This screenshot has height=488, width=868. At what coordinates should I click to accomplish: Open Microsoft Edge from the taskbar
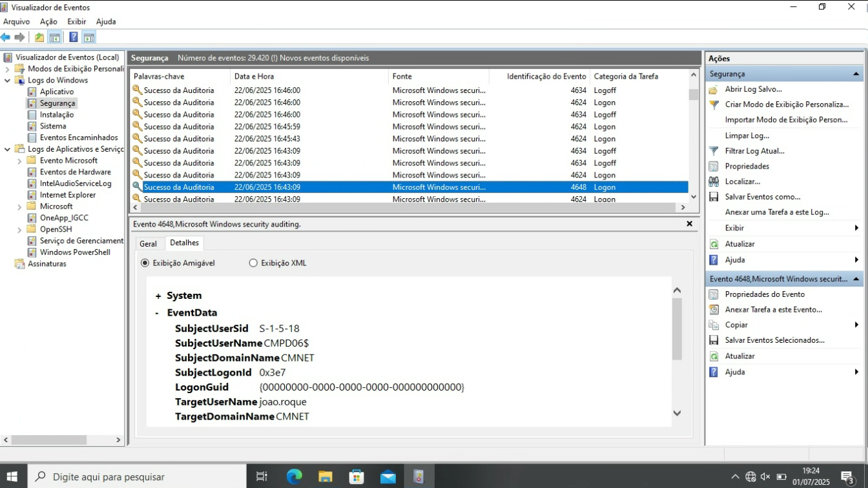[294, 476]
